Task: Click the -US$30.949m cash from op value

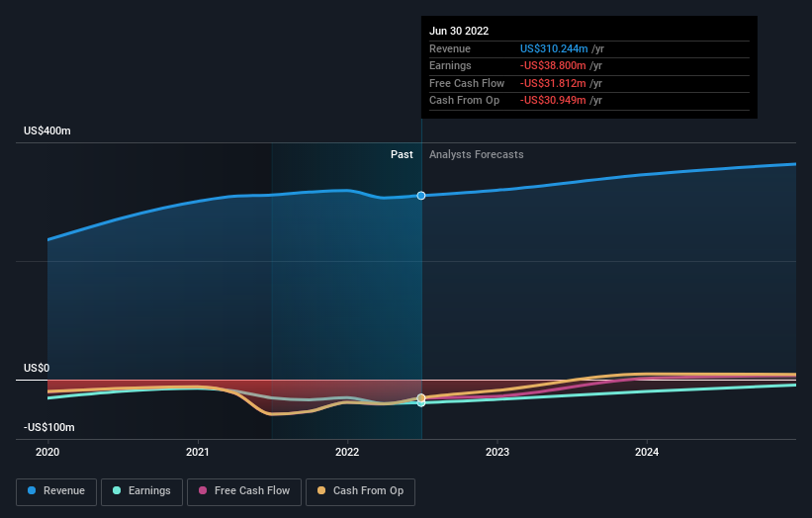Action: click(x=553, y=101)
